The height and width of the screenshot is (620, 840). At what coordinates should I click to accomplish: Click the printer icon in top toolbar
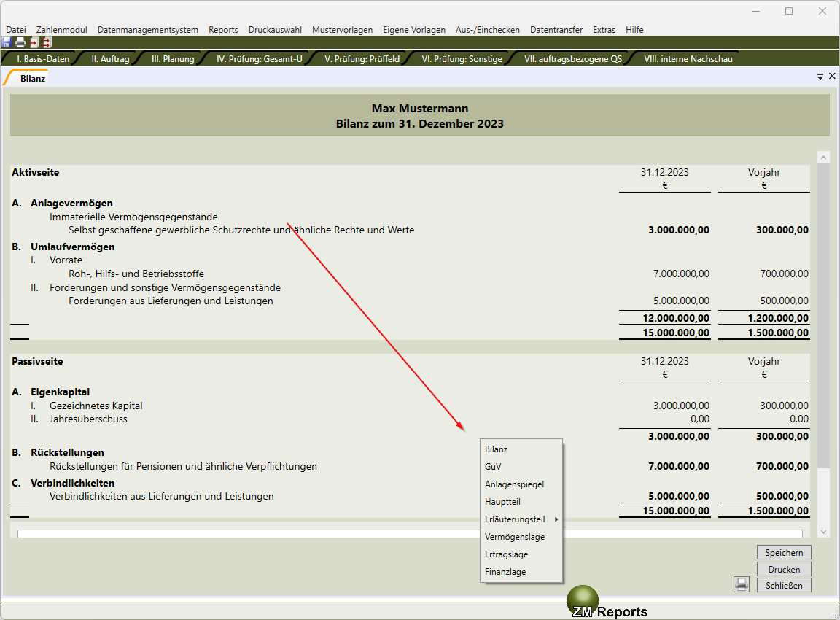20,42
